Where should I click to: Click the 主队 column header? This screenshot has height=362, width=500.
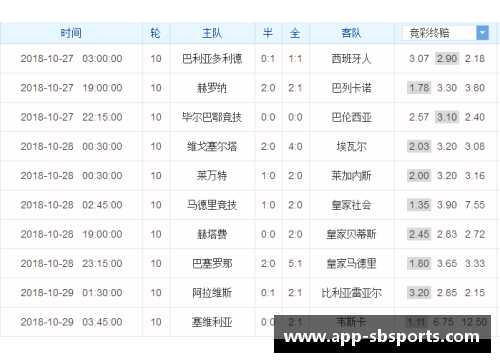click(x=212, y=33)
